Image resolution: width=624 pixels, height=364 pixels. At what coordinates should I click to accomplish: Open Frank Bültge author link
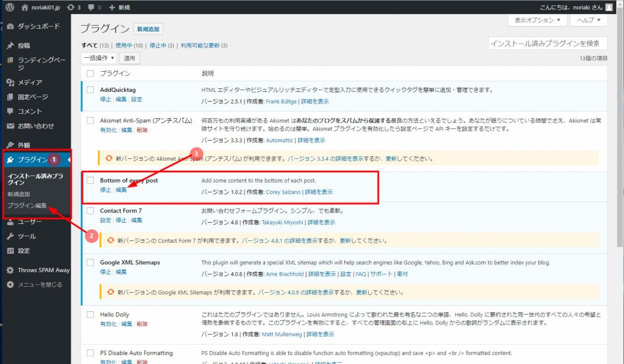tap(282, 101)
